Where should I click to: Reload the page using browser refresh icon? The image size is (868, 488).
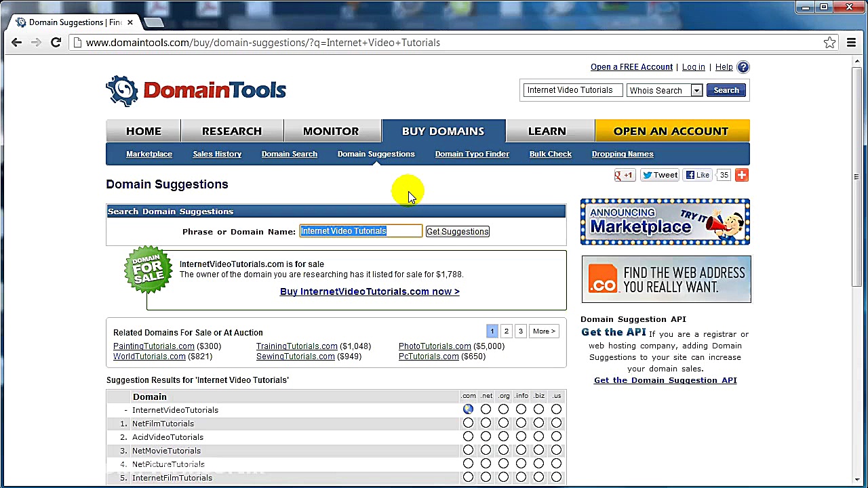pos(56,43)
